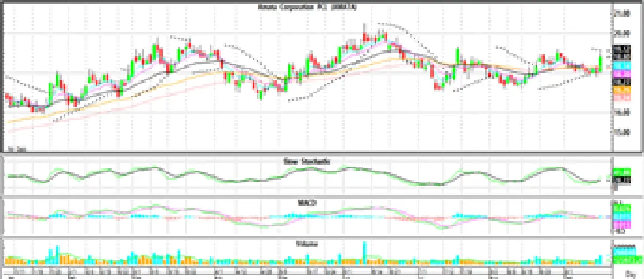
Task: Click the 21.00 price axis label
Action: point(622,13)
